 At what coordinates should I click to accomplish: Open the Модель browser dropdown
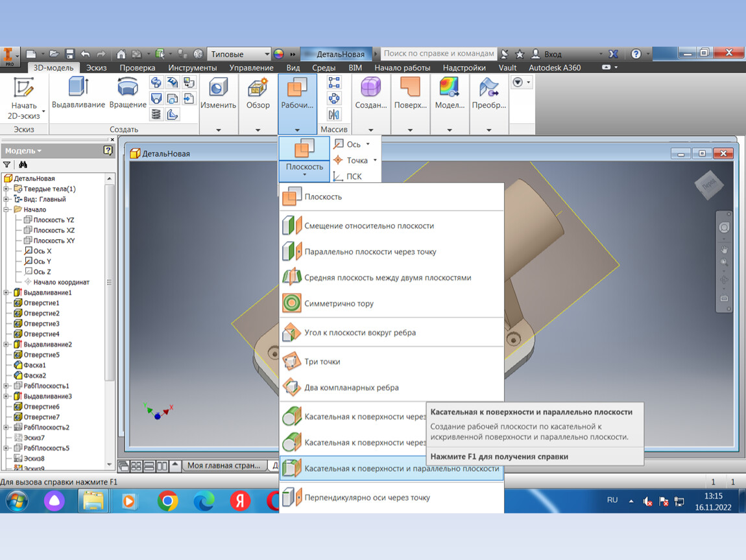[x=23, y=151]
